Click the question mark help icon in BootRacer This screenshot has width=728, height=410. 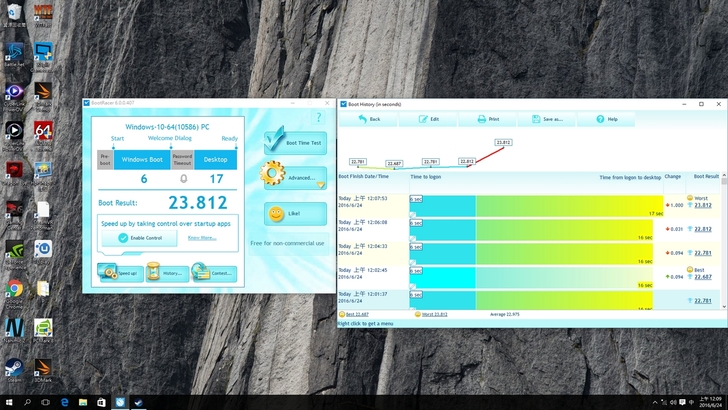(318, 117)
